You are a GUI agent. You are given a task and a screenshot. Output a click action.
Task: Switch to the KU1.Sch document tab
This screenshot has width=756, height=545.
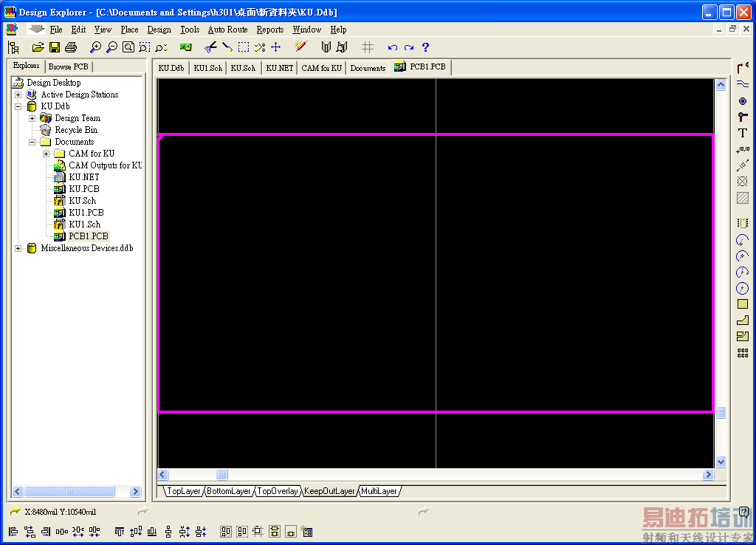coord(207,68)
